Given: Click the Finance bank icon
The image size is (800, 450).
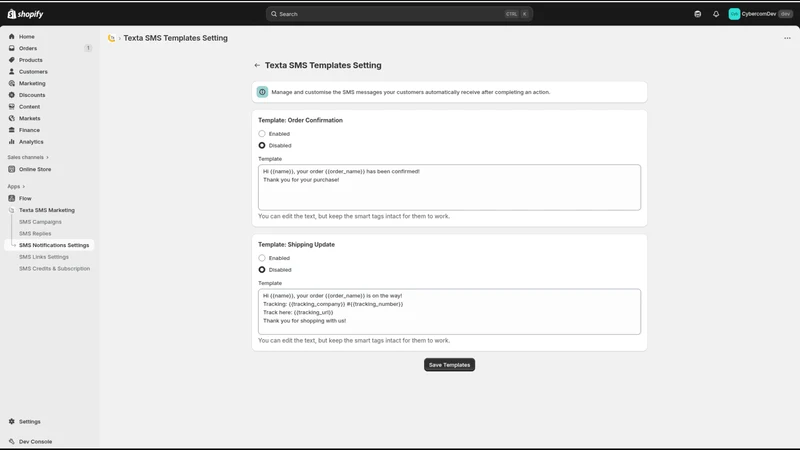Looking at the screenshot, I should click(x=12, y=130).
